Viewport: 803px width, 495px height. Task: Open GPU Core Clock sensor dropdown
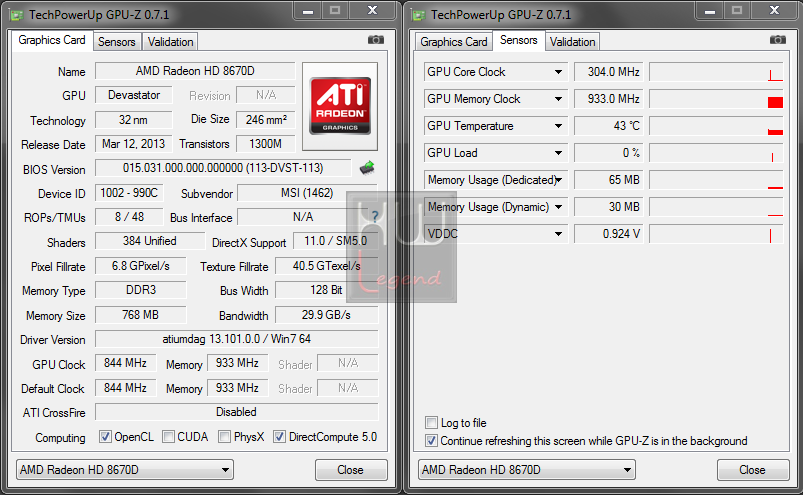coord(558,72)
